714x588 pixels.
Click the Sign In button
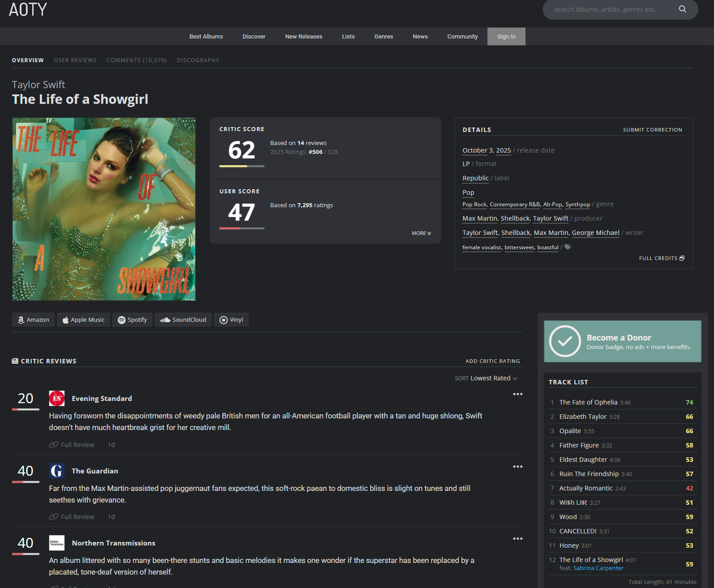[506, 37]
